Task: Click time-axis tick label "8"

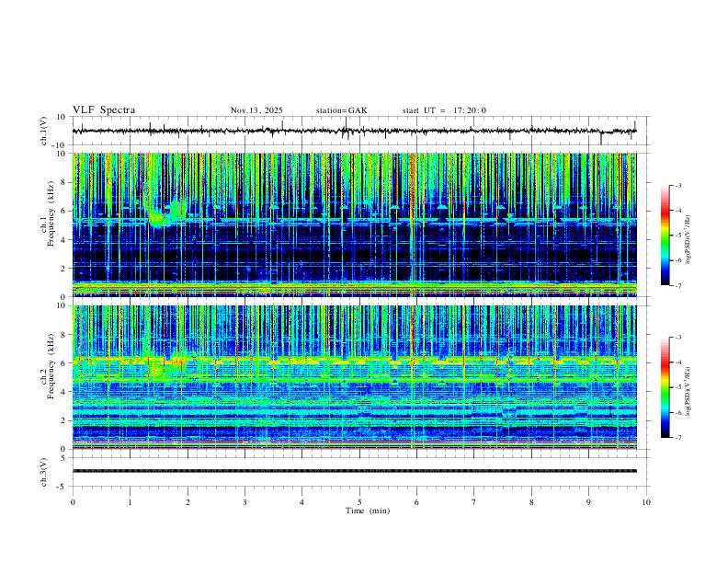Action: [x=531, y=502]
